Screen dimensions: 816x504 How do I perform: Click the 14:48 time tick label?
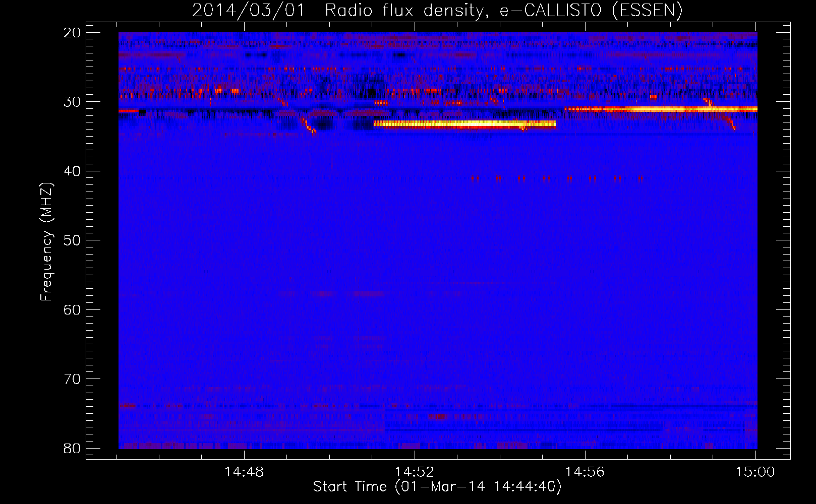coord(244,472)
